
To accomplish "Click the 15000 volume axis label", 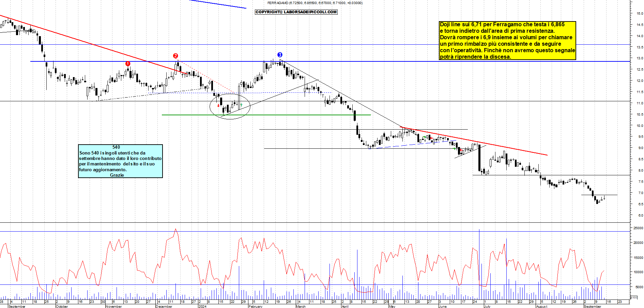I will tap(638, 258).
